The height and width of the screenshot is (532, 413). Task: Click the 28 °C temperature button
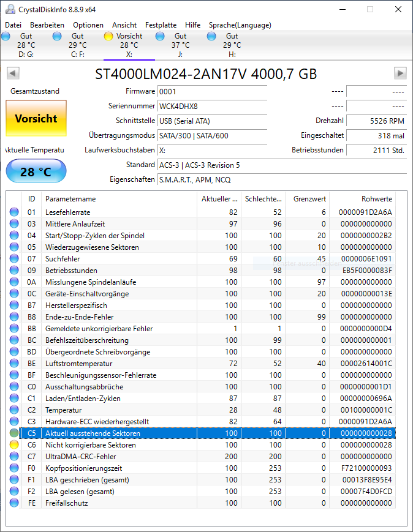point(36,171)
